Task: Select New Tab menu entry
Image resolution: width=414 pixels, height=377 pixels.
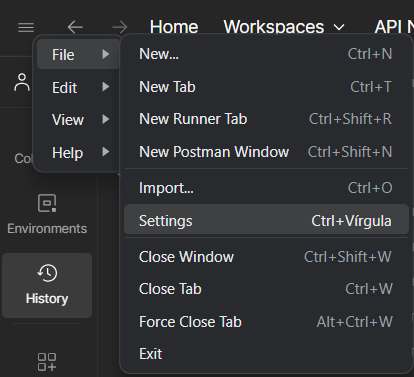Action: [266, 87]
